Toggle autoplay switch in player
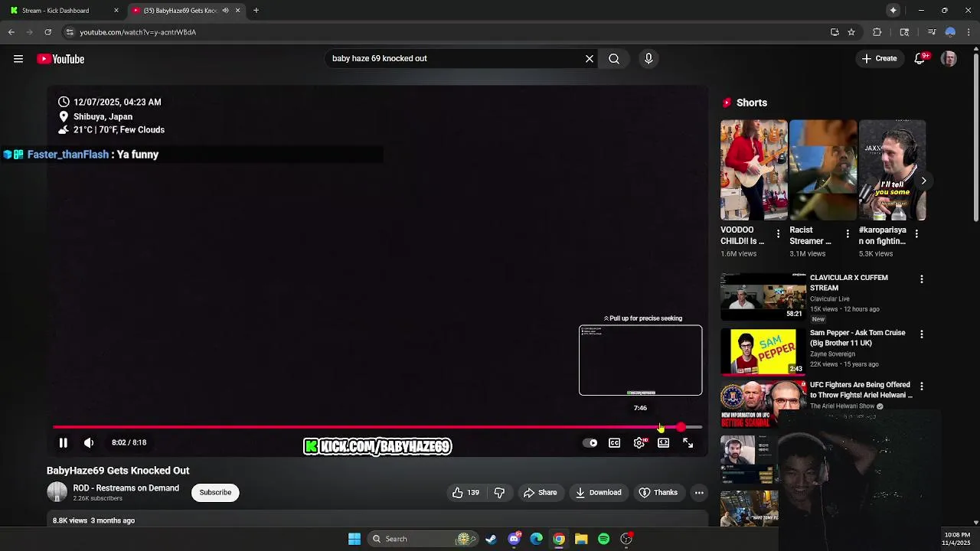980x551 pixels. tap(590, 443)
